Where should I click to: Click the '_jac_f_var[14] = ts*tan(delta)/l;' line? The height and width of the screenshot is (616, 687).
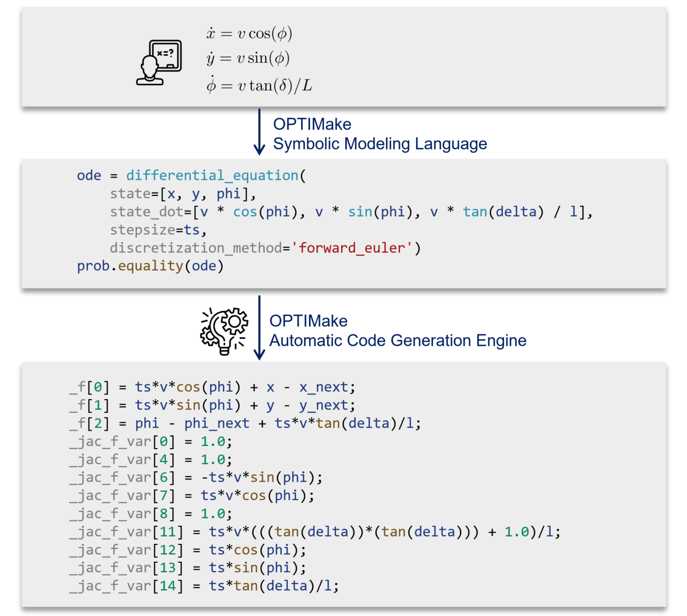pyautogui.click(x=204, y=586)
